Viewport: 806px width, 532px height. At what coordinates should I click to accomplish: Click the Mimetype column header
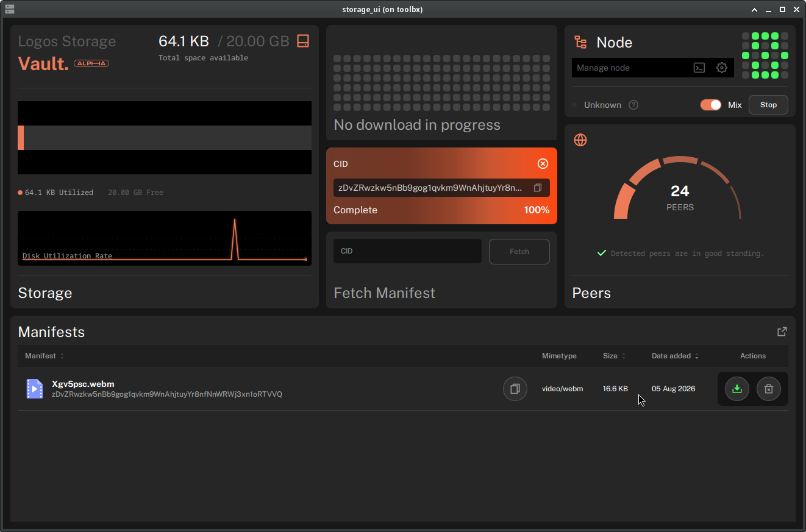pos(559,356)
